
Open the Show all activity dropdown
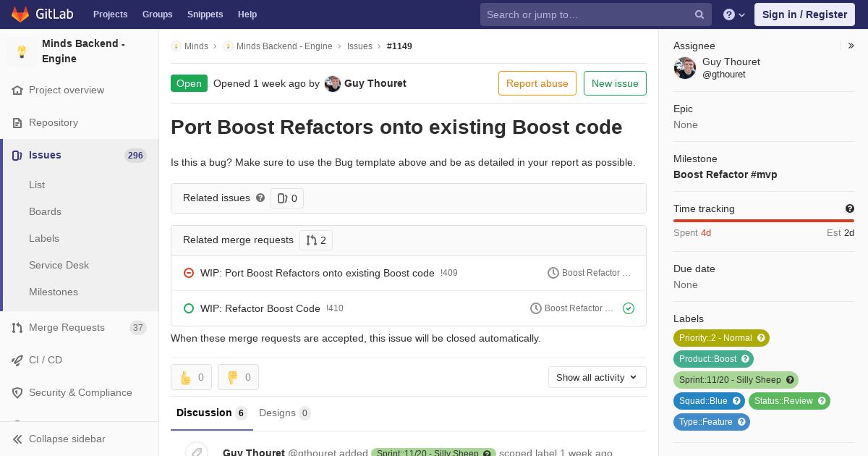tap(597, 377)
